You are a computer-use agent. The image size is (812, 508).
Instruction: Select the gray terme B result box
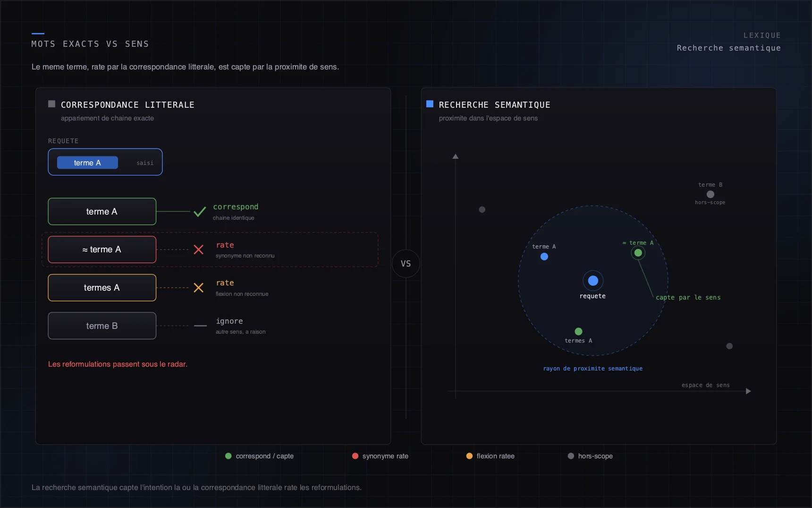click(102, 326)
